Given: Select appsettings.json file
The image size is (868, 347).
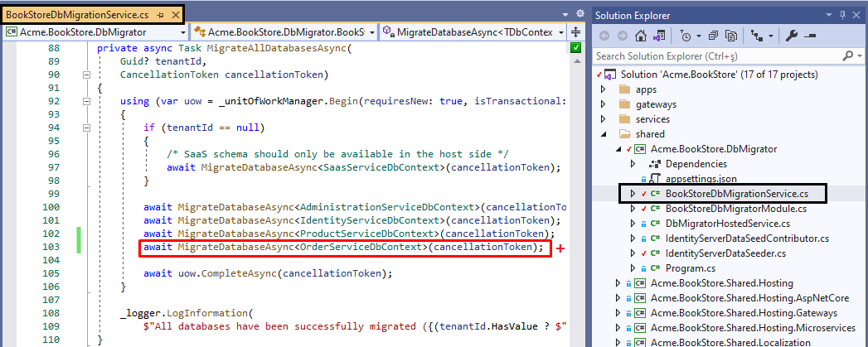Looking at the screenshot, I should point(701,179).
